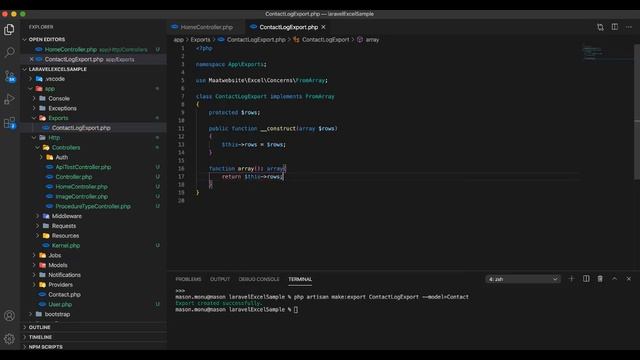
Task: Open HomeController.php in Controllers folder
Action: click(93, 187)
